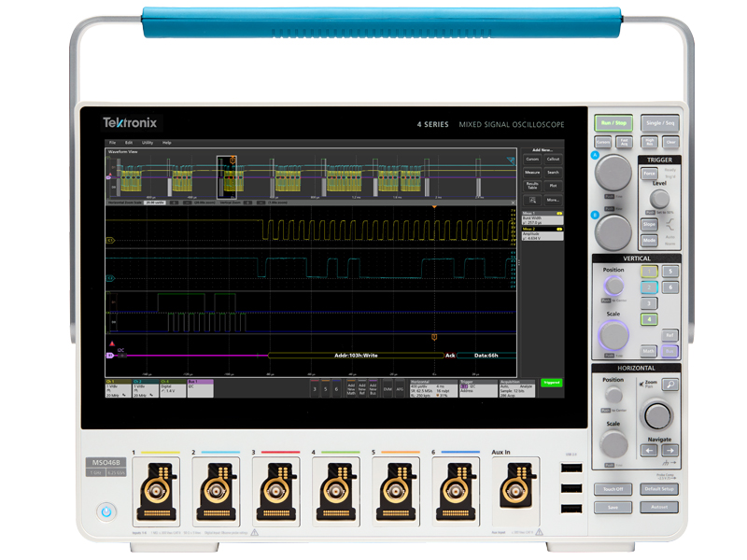747x560 pixels.
Task: Expand the More... option in Add New panel
Action: pos(553,200)
